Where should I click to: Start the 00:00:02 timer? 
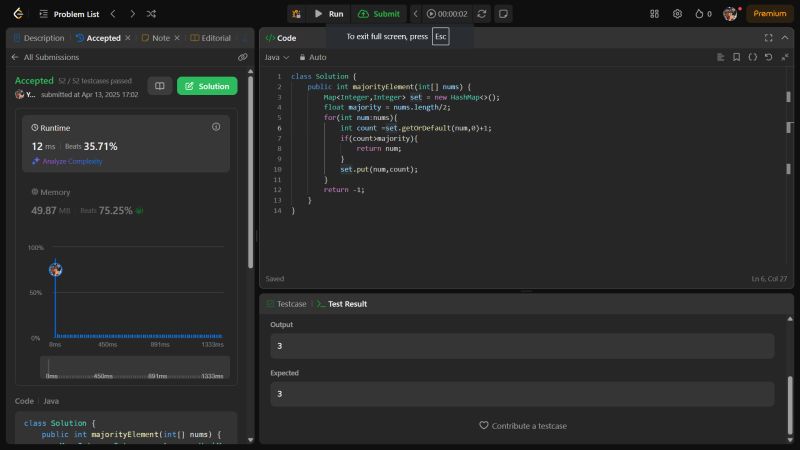point(447,14)
